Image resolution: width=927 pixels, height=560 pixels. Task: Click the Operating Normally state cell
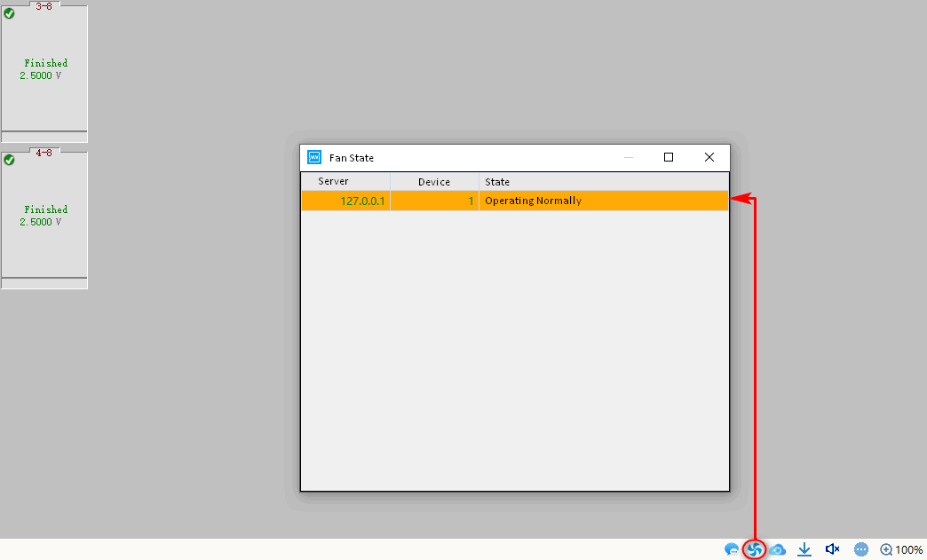(x=533, y=201)
